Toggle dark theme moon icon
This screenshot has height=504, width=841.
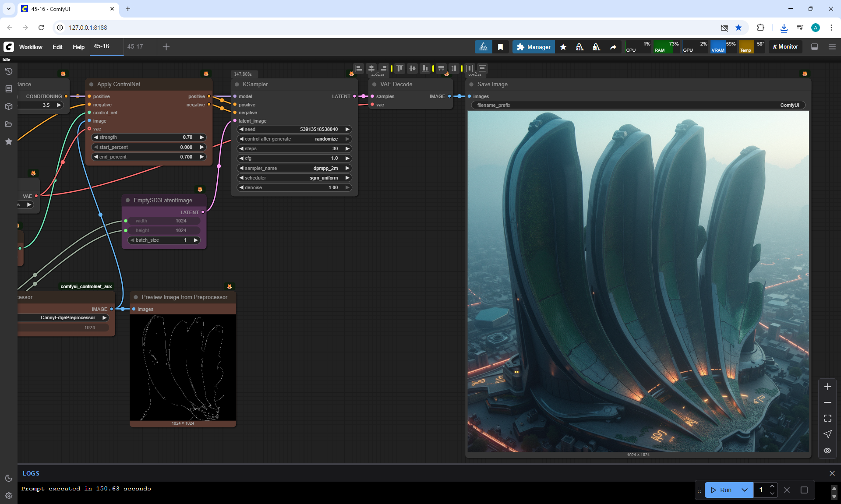(x=8, y=478)
